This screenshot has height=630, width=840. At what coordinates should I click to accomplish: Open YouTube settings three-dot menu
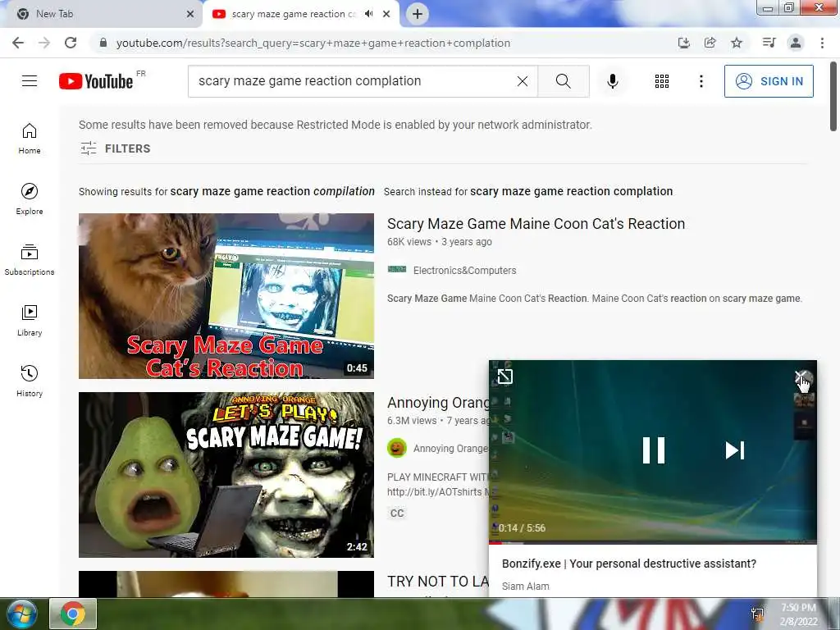click(701, 81)
